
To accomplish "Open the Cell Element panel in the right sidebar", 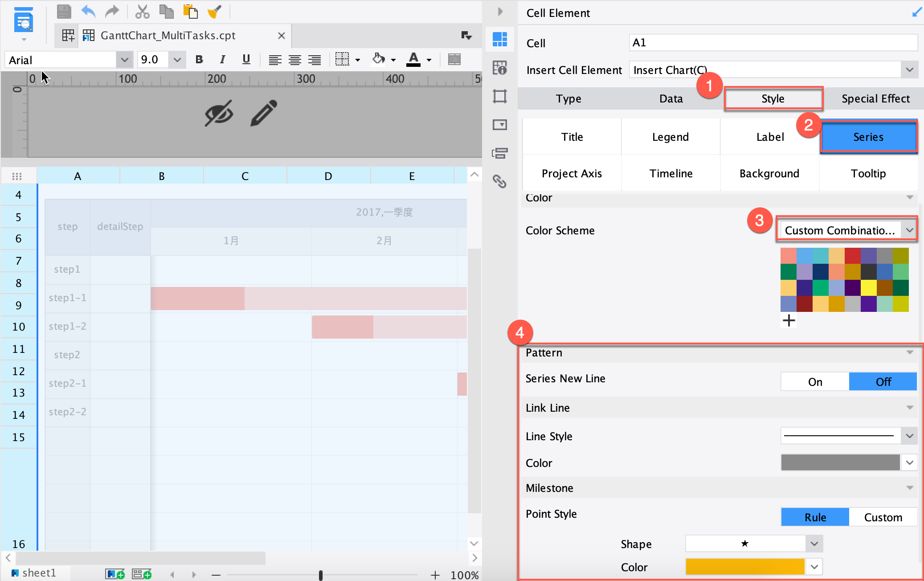I will coord(500,39).
